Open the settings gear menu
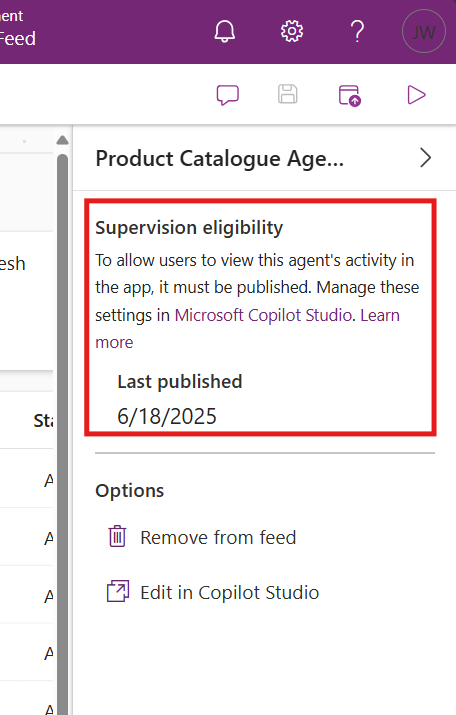This screenshot has width=456, height=715. point(292,31)
